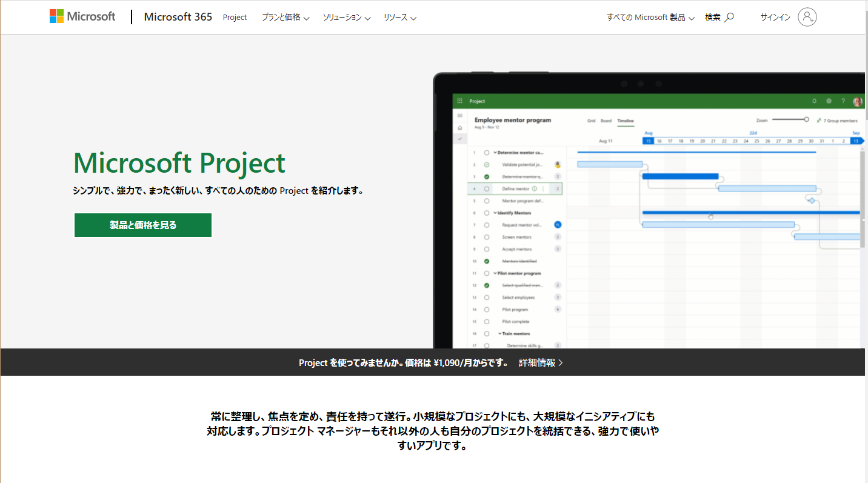The width and height of the screenshot is (868, 483).
Task: Open more options dots on Define mentor
Action: pos(543,189)
